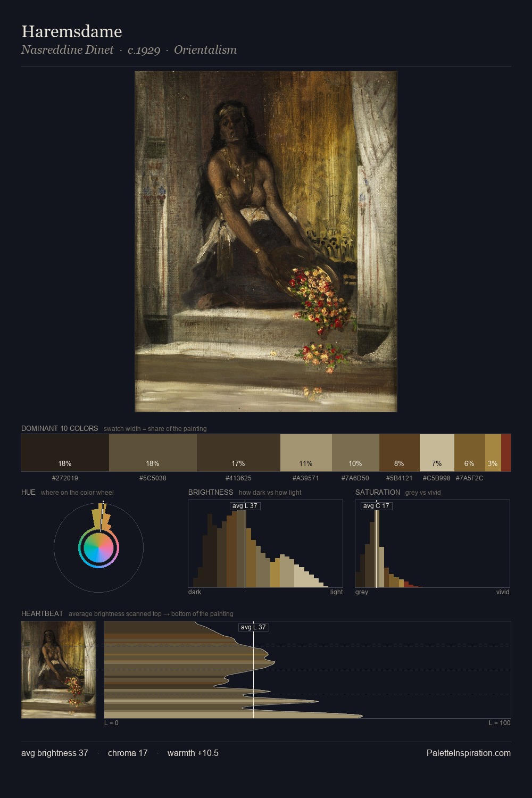Screen dimensions: 532x798
Task: Click the 'L = 0' heartbeat axis label
Action: (111, 723)
